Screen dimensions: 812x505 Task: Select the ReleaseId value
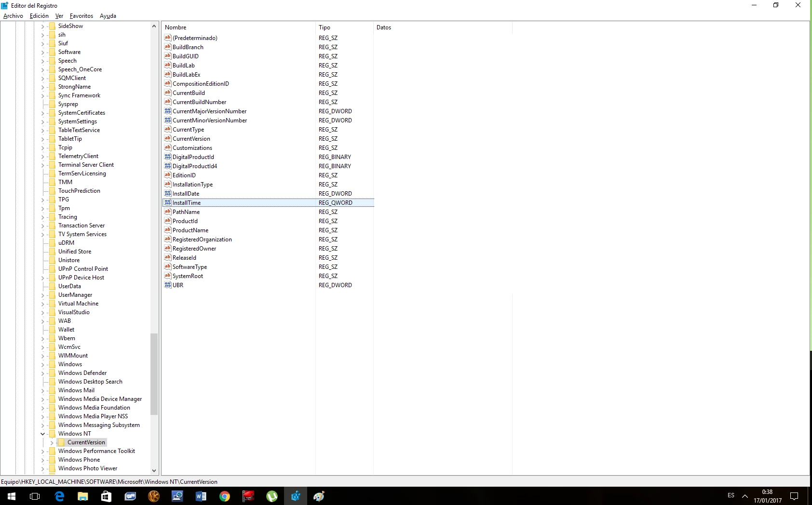click(x=184, y=258)
